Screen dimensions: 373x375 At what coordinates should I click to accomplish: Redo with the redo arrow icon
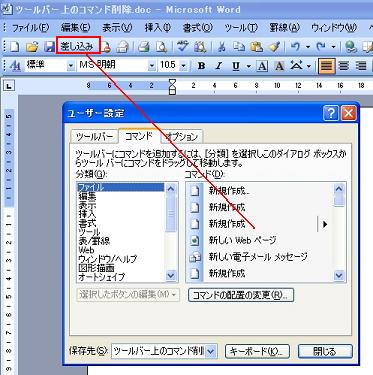(321, 47)
